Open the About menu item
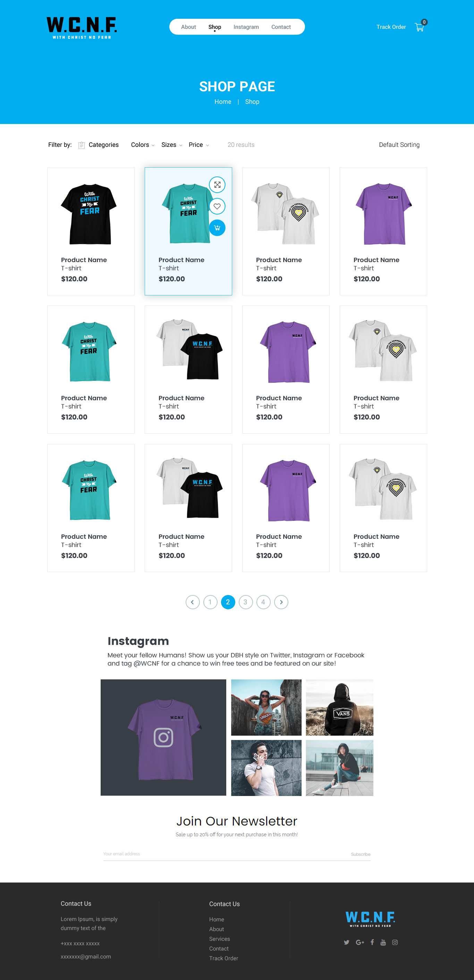 (x=188, y=27)
